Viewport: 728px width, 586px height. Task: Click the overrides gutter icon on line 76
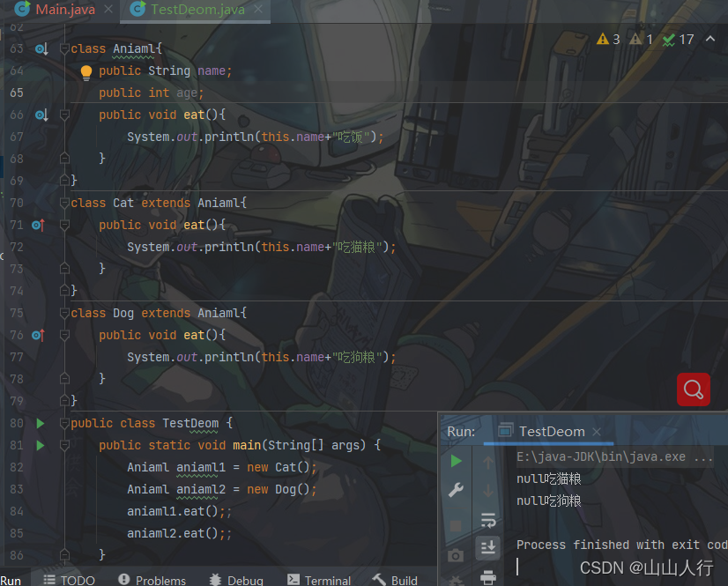coord(38,335)
